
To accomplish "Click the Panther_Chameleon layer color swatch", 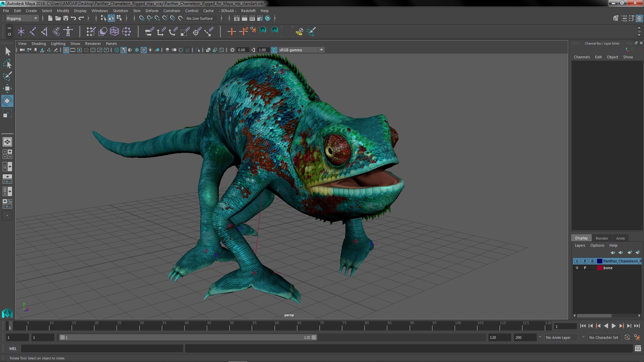I will click(599, 261).
